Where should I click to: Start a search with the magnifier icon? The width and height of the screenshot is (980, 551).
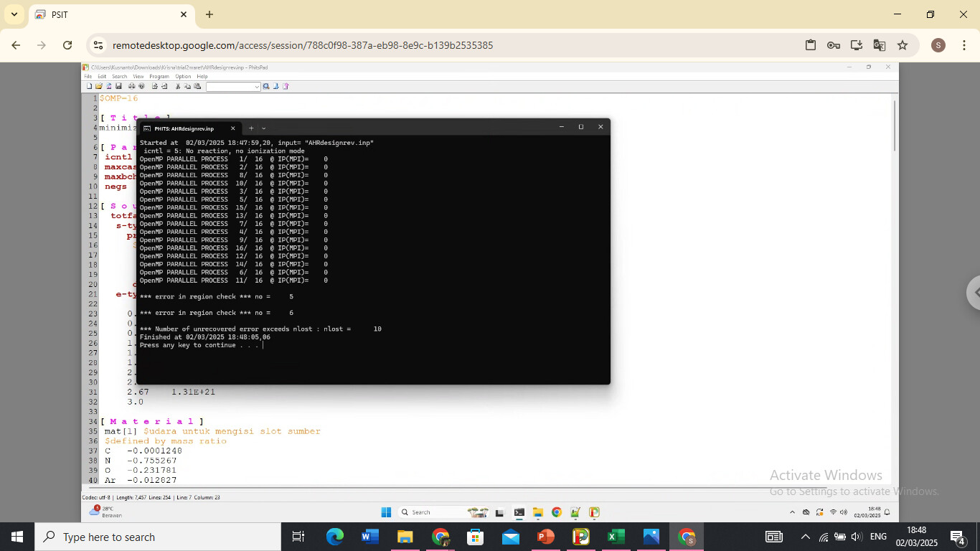[x=266, y=86]
